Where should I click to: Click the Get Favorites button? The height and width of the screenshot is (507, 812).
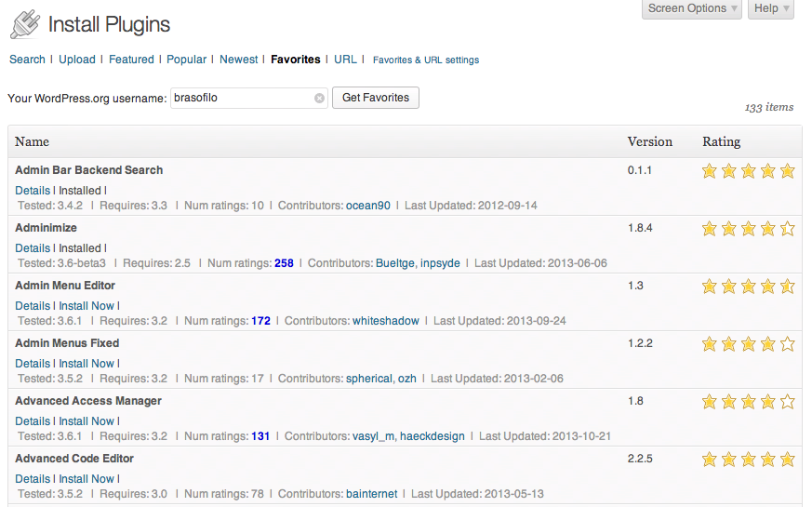click(x=376, y=98)
